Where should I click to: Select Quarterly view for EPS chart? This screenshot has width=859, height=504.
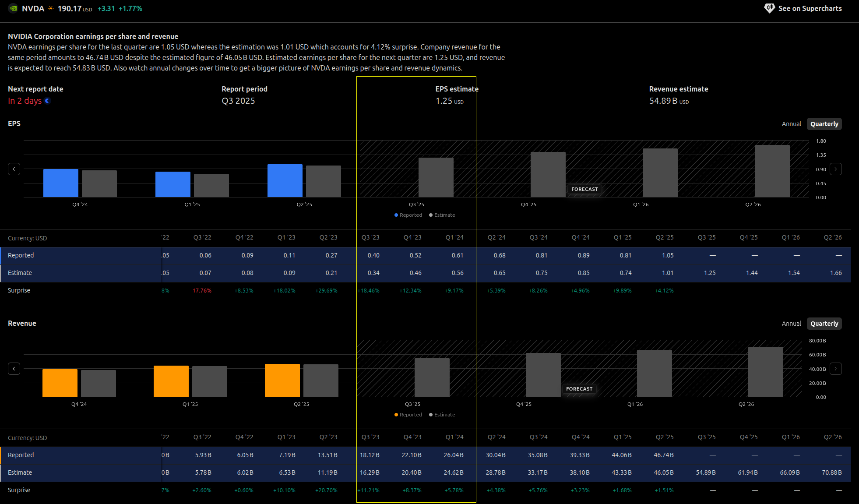point(824,124)
